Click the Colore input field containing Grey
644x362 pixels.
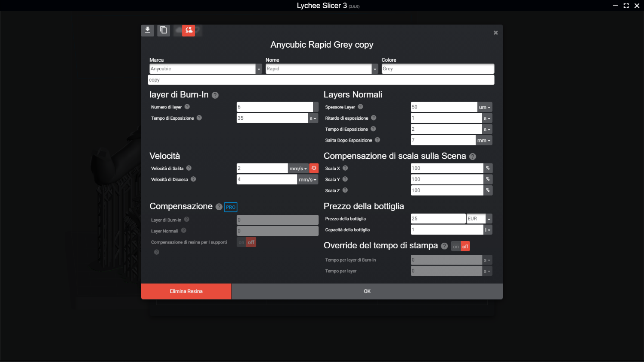438,69
